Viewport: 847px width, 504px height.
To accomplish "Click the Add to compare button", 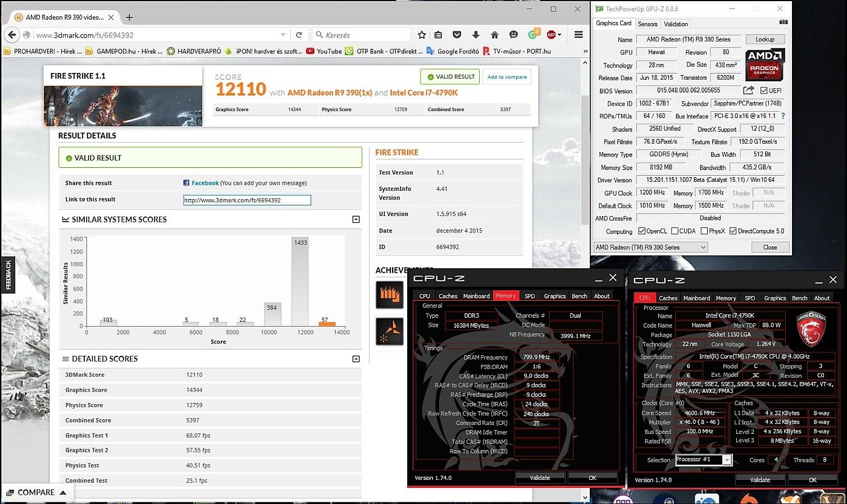I will point(507,77).
